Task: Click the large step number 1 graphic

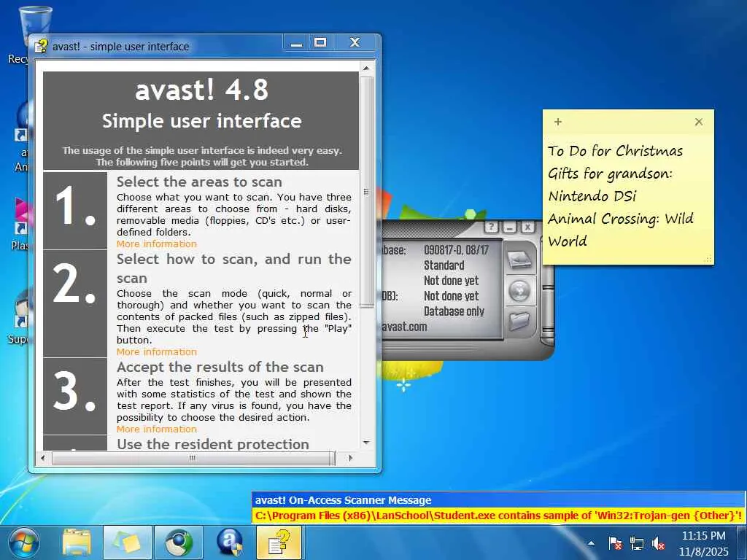Action: pos(75,209)
